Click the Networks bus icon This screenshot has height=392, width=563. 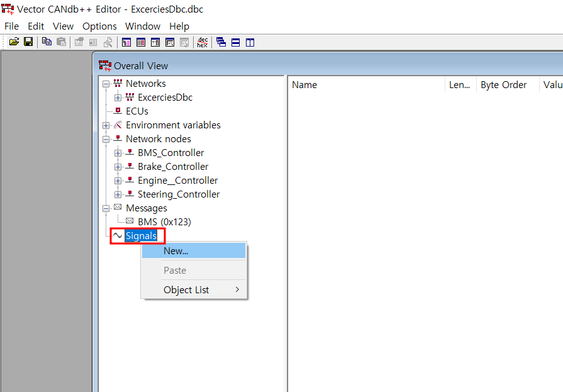tap(118, 83)
